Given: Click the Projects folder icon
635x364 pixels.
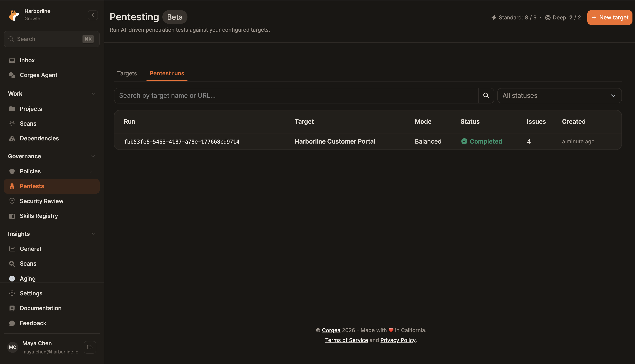Looking at the screenshot, I should point(12,109).
